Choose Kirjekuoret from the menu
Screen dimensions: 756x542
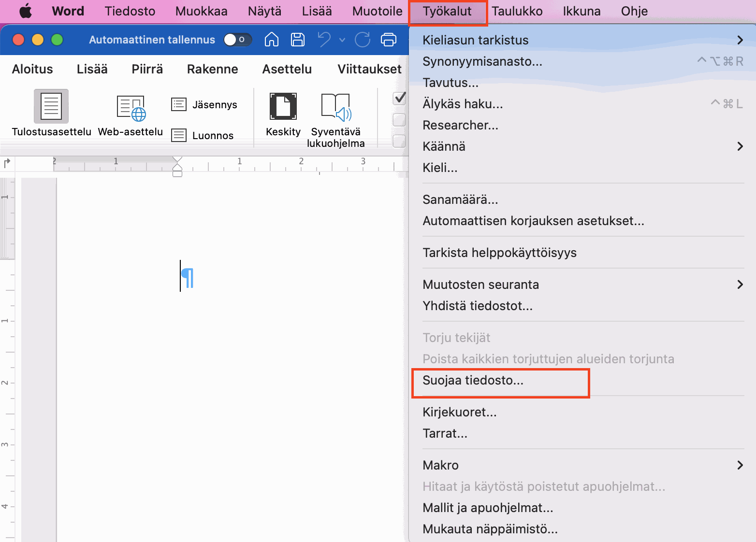[582, 412]
